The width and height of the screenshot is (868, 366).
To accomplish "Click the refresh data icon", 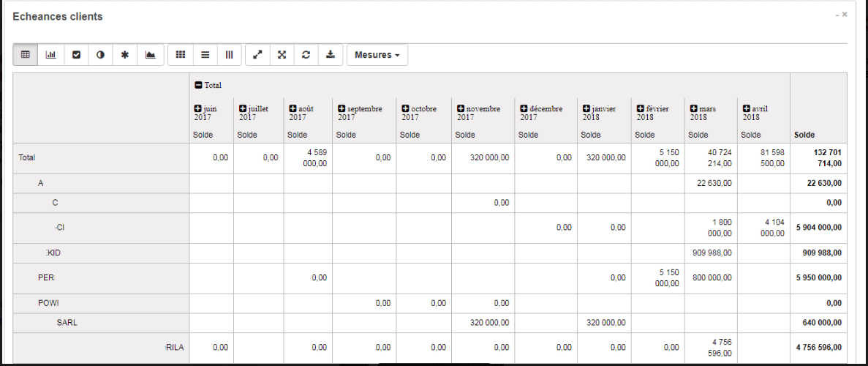I will 306,55.
